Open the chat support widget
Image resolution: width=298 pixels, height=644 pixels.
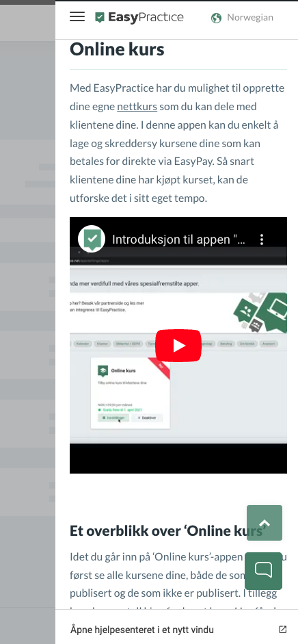tap(264, 571)
